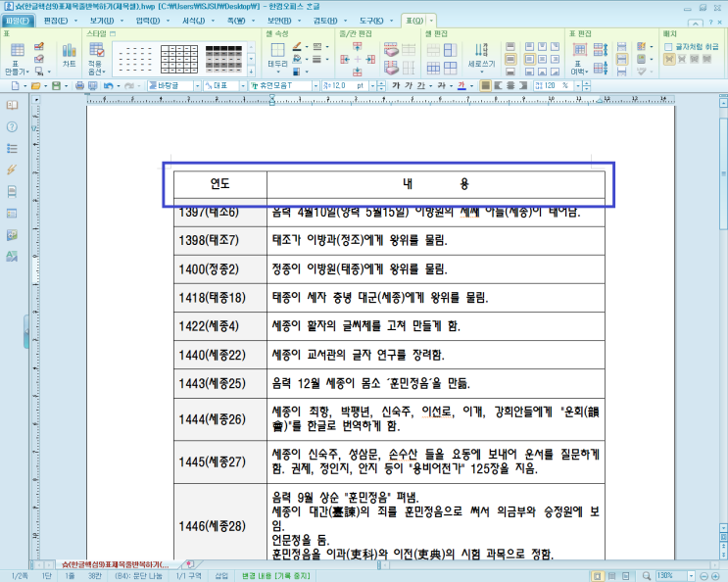Open the 파일(F) menu
The image size is (728, 582).
18,21
